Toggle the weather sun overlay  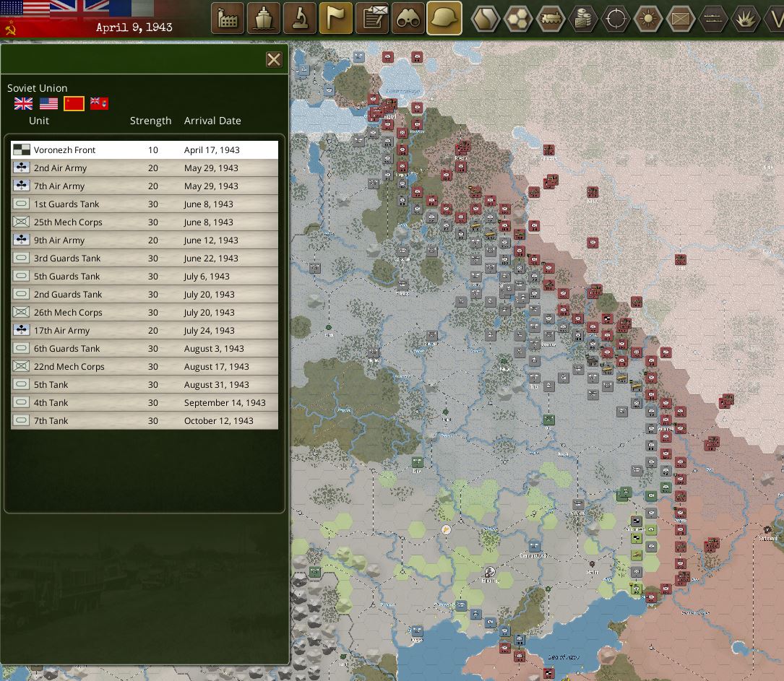click(647, 19)
